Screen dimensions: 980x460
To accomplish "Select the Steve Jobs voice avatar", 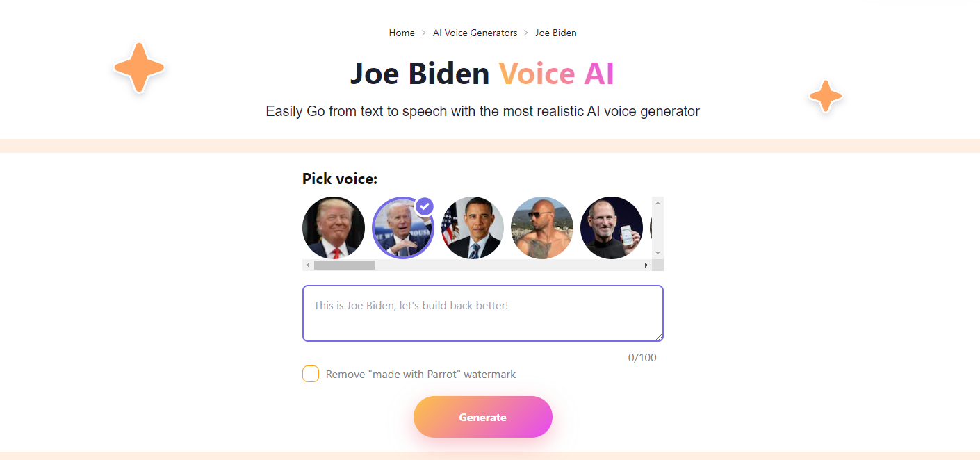I will point(612,227).
